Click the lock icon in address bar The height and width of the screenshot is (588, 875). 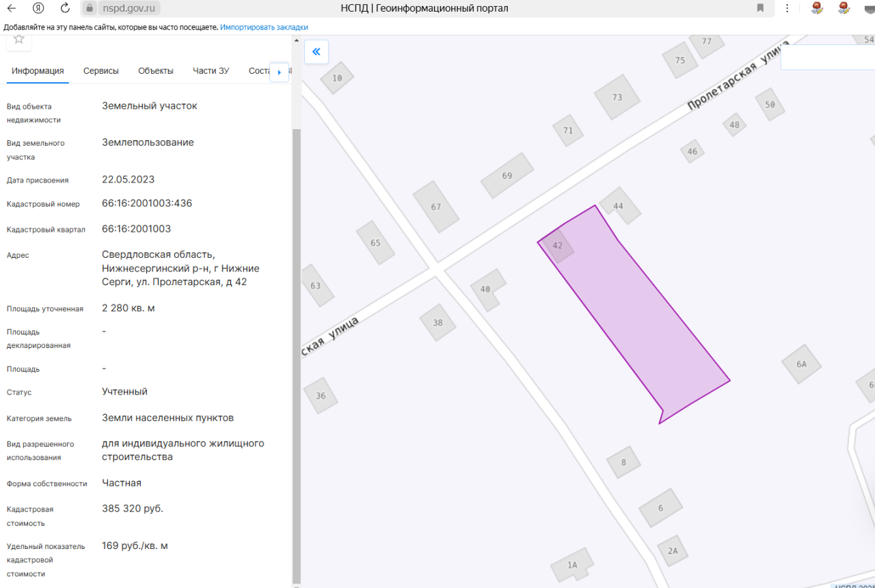90,8
